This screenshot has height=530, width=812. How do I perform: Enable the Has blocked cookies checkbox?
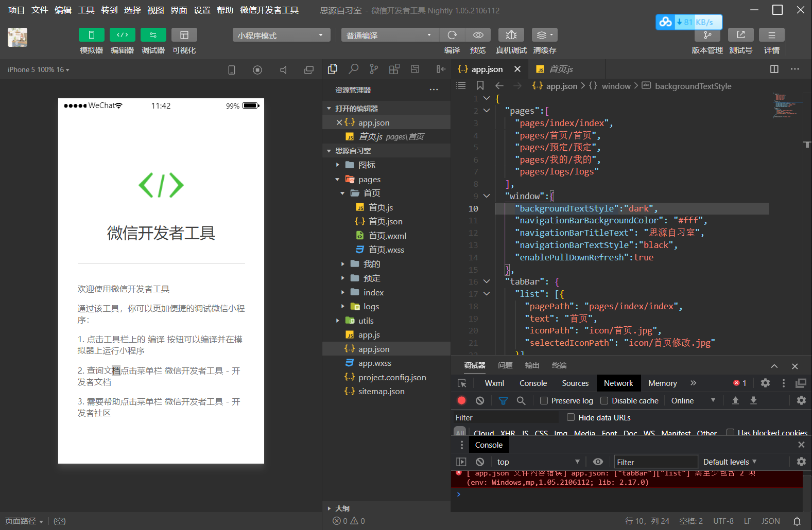730,433
